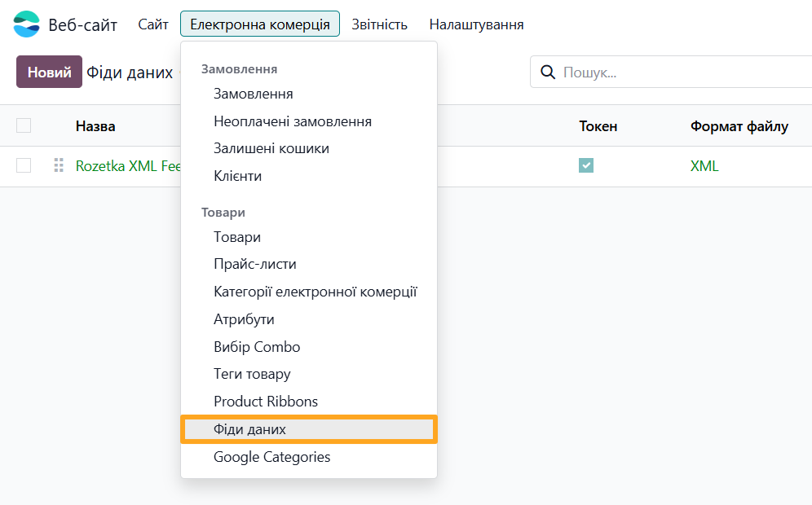Click the Фіди даних breadcrumb title
812x505 pixels.
point(130,72)
